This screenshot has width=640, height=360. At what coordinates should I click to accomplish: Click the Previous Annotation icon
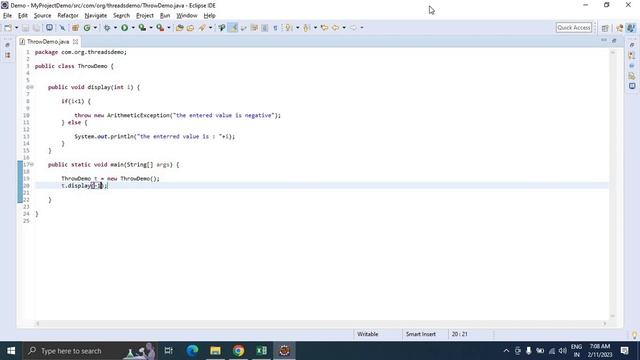click(x=306, y=28)
